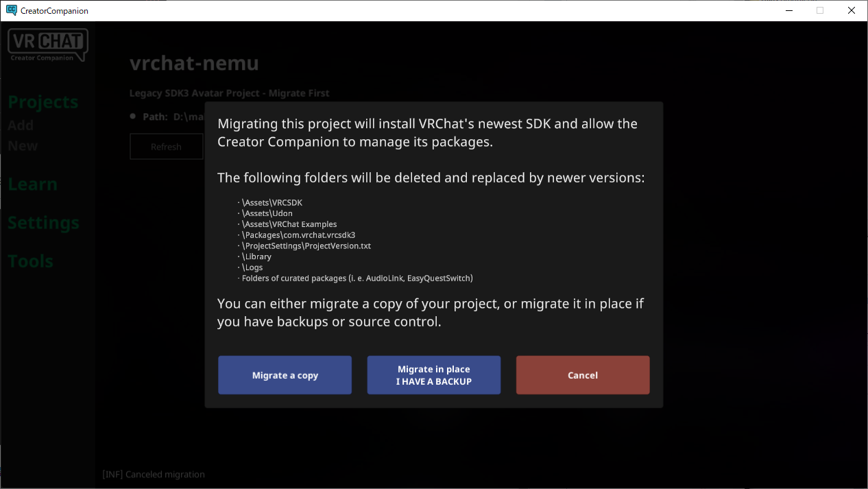Cancel the migration dialog

click(583, 375)
